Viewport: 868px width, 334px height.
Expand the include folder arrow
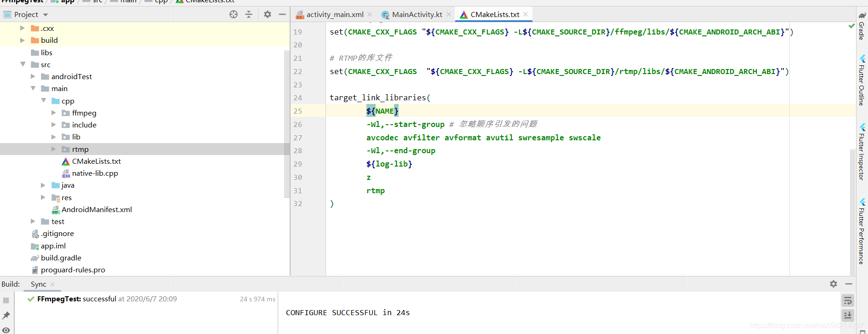click(53, 125)
